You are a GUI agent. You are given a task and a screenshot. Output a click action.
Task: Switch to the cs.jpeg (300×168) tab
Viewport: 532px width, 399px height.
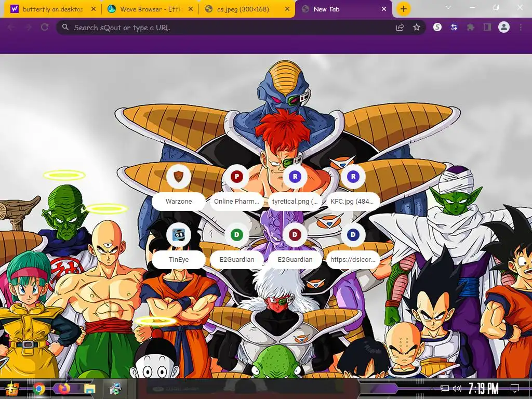[x=247, y=9]
